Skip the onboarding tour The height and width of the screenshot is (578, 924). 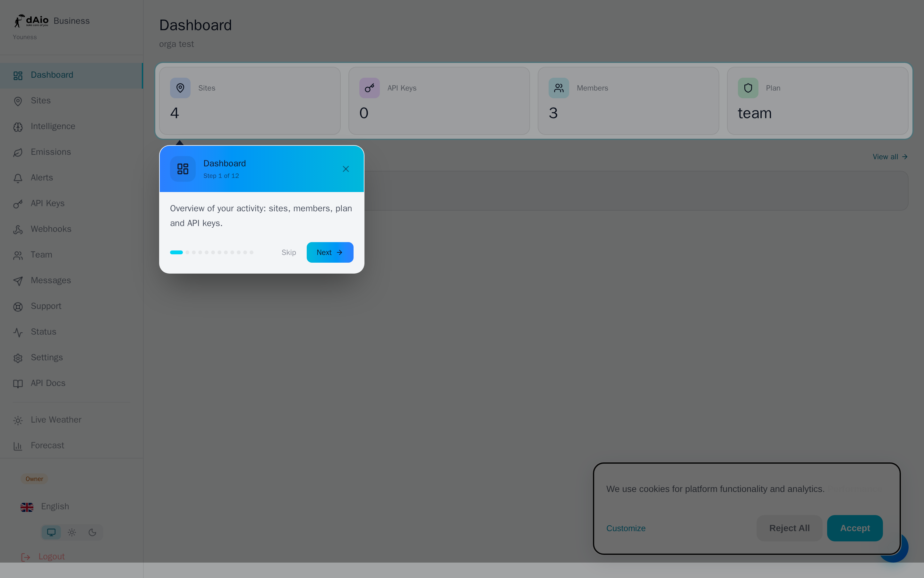(289, 252)
